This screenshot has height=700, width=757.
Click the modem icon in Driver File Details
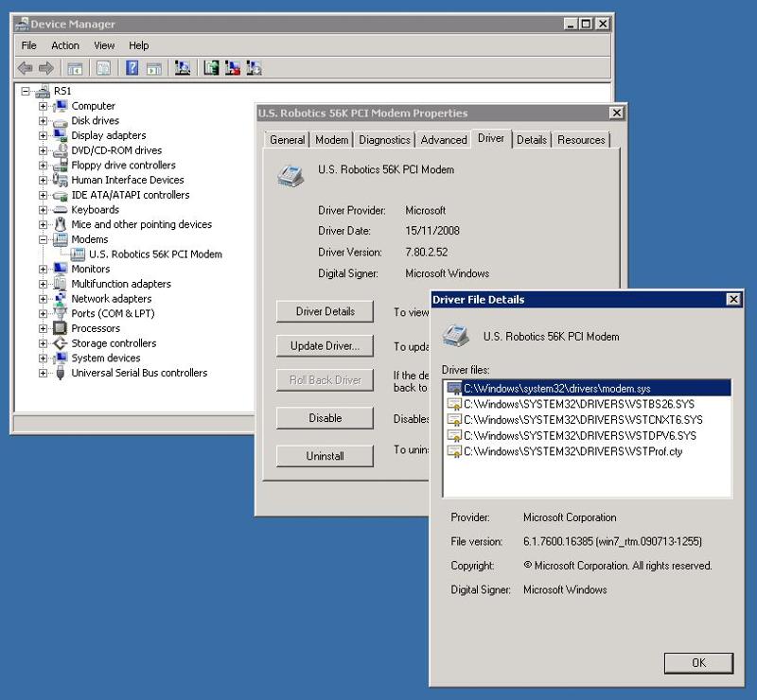click(x=454, y=334)
